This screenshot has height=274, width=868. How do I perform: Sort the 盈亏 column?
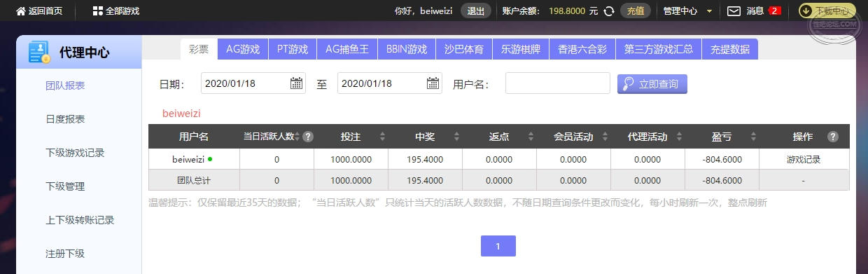point(753,137)
